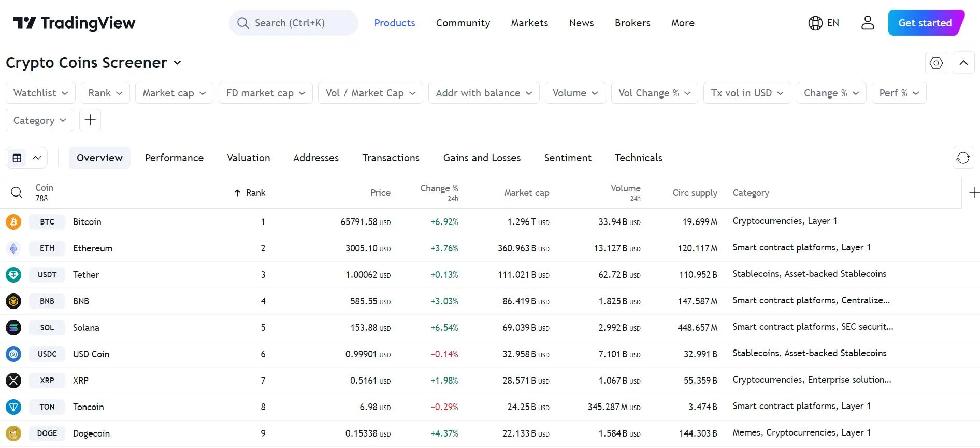980x448 pixels.
Task: Sort by the Price column header
Action: tap(381, 193)
